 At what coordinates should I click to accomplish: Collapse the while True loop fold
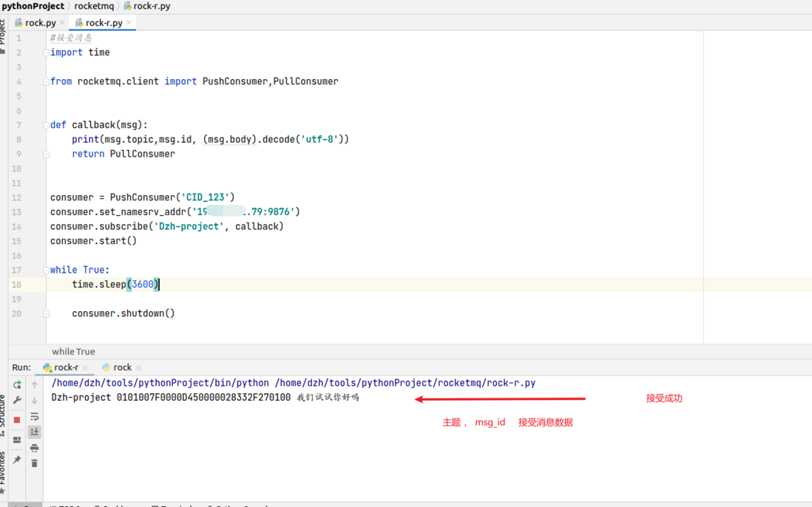pos(46,270)
